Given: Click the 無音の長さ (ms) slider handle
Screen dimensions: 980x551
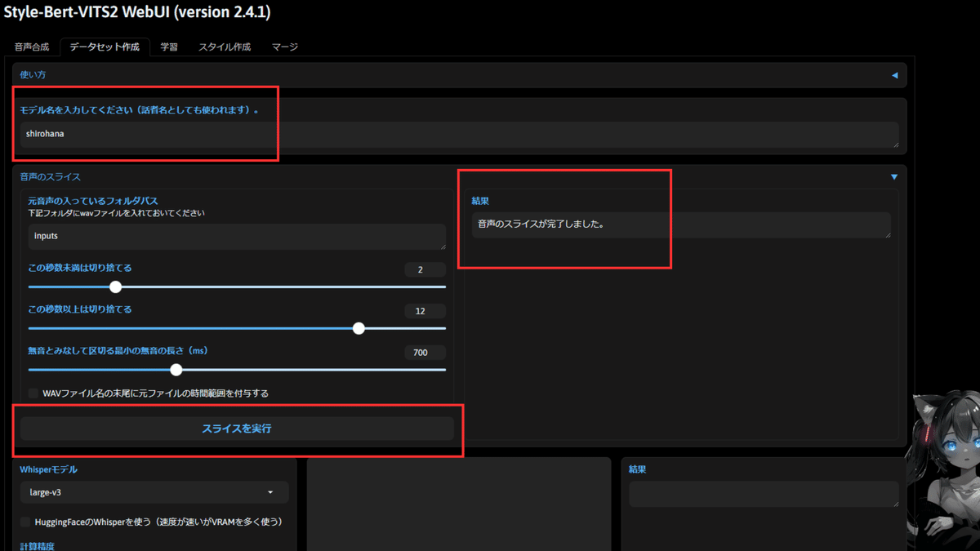Looking at the screenshot, I should (176, 370).
